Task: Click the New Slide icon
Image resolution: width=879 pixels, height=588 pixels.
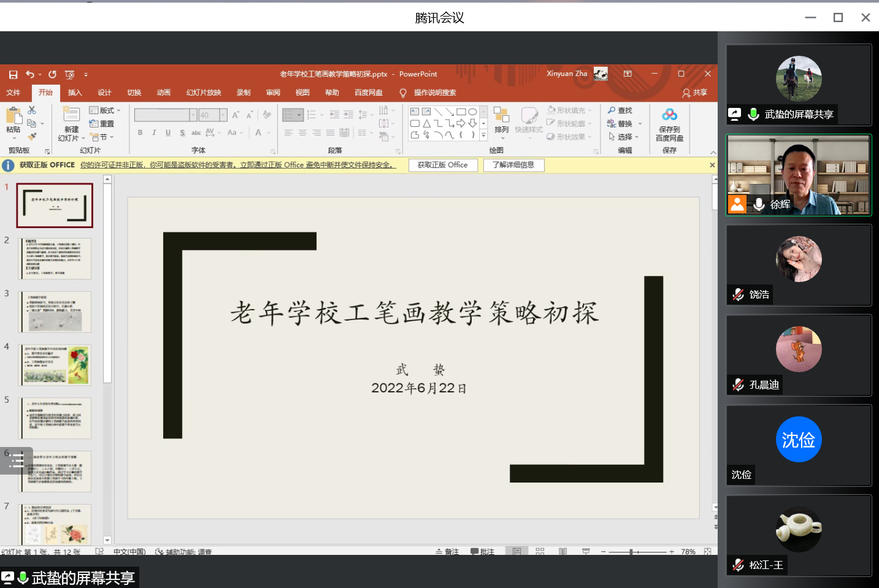Action: click(71, 115)
